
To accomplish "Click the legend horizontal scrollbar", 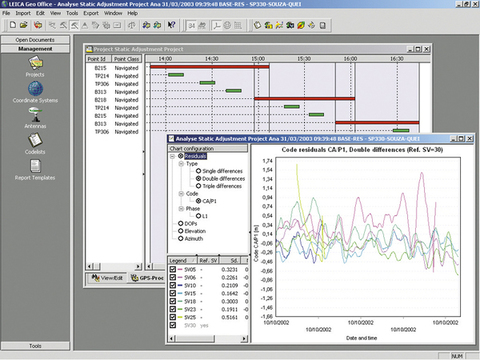I will pyautogui.click(x=208, y=339).
